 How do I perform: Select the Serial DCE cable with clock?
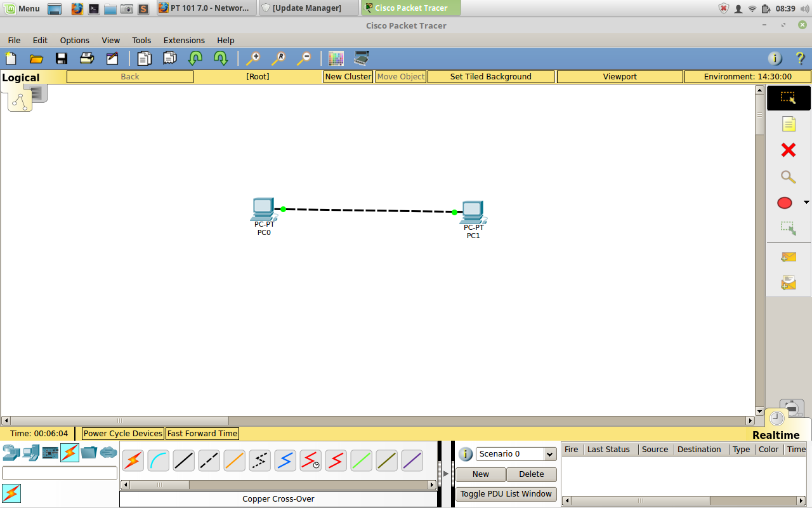point(310,460)
